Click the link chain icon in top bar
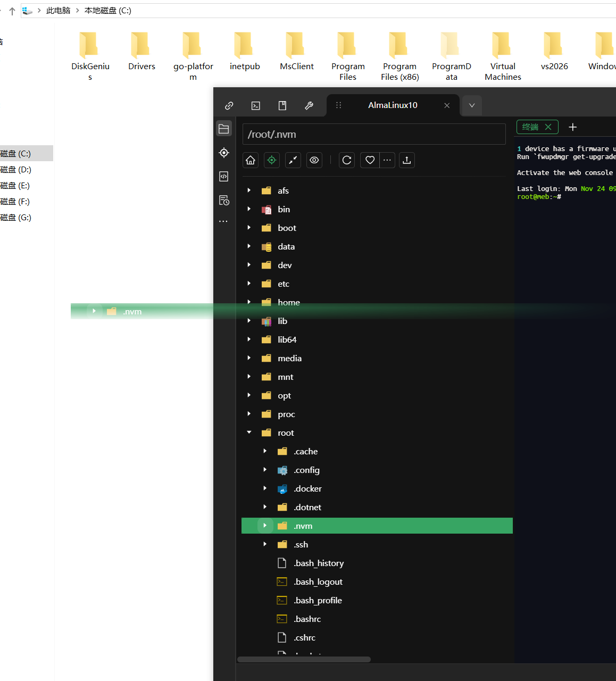 point(229,105)
